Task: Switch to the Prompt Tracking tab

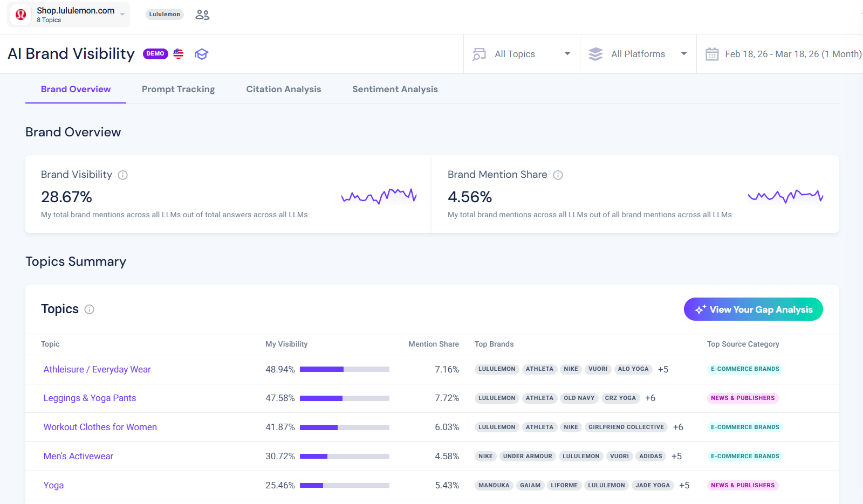Action: [x=179, y=89]
